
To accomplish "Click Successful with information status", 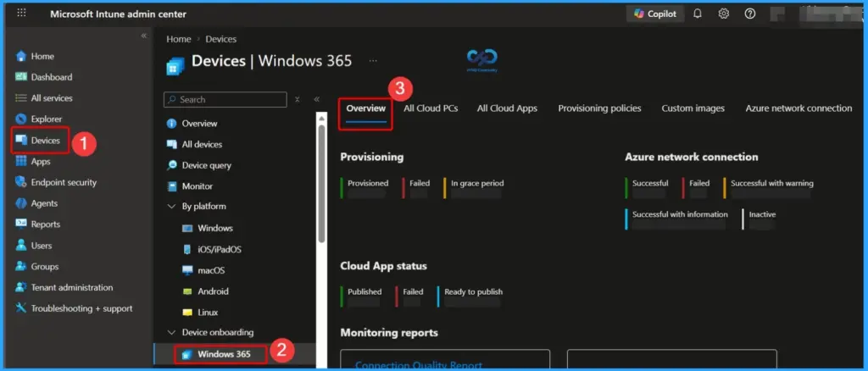I will [680, 214].
